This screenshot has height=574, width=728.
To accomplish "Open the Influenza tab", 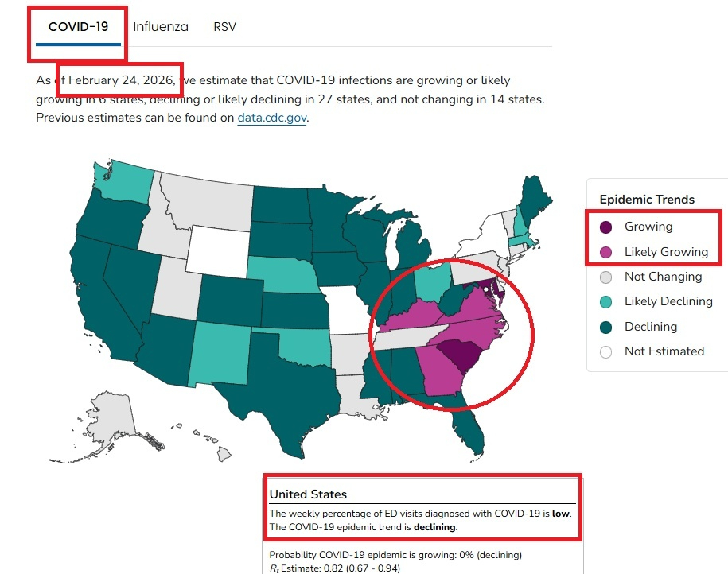I will pyautogui.click(x=161, y=26).
